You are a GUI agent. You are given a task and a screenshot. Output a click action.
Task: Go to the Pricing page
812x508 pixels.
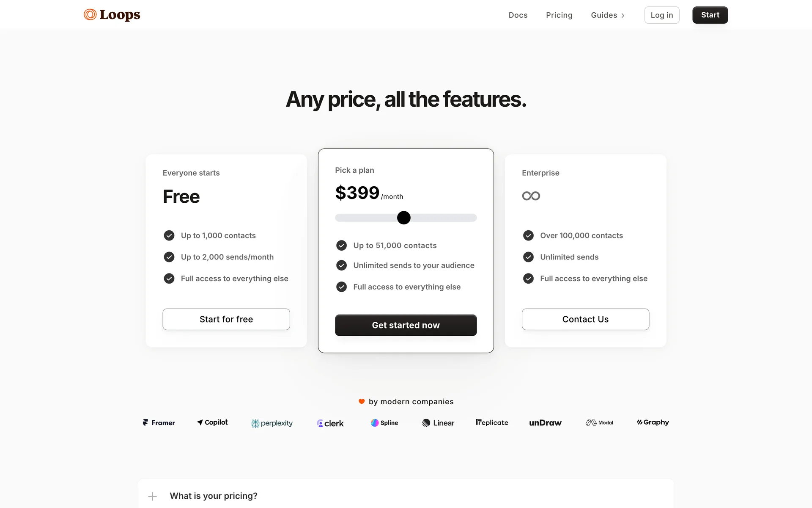(559, 15)
